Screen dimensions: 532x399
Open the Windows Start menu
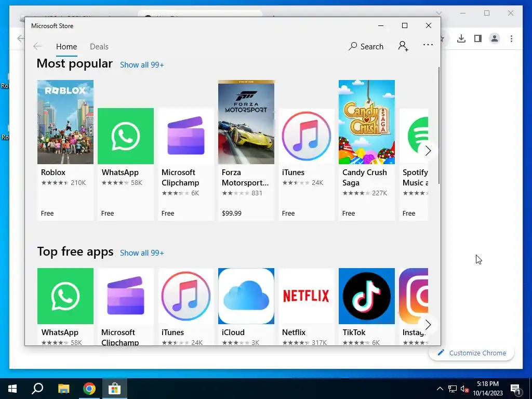pyautogui.click(x=12, y=389)
